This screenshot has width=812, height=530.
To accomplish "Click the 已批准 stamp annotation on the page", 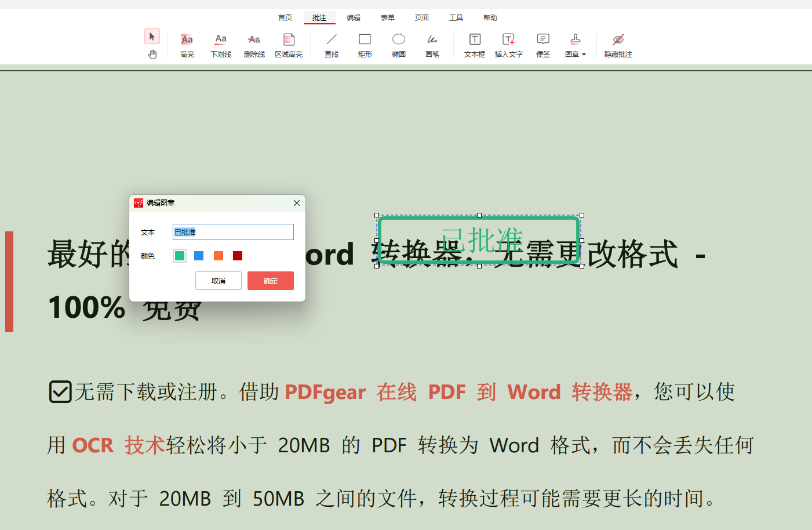I will (479, 240).
